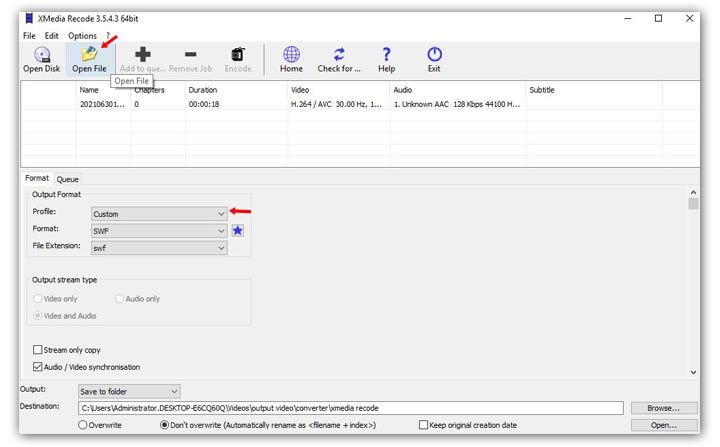This screenshot has height=447, width=720.
Task: Click the Audio column header
Action: click(403, 90)
